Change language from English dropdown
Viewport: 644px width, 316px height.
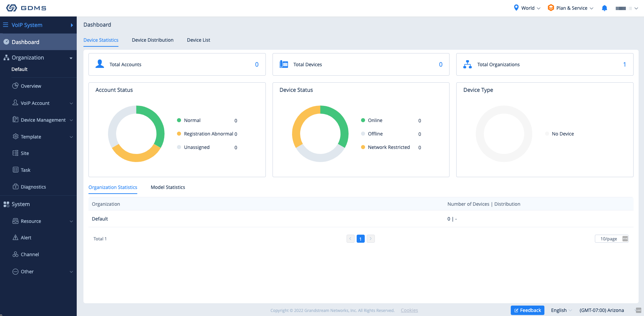click(561, 310)
